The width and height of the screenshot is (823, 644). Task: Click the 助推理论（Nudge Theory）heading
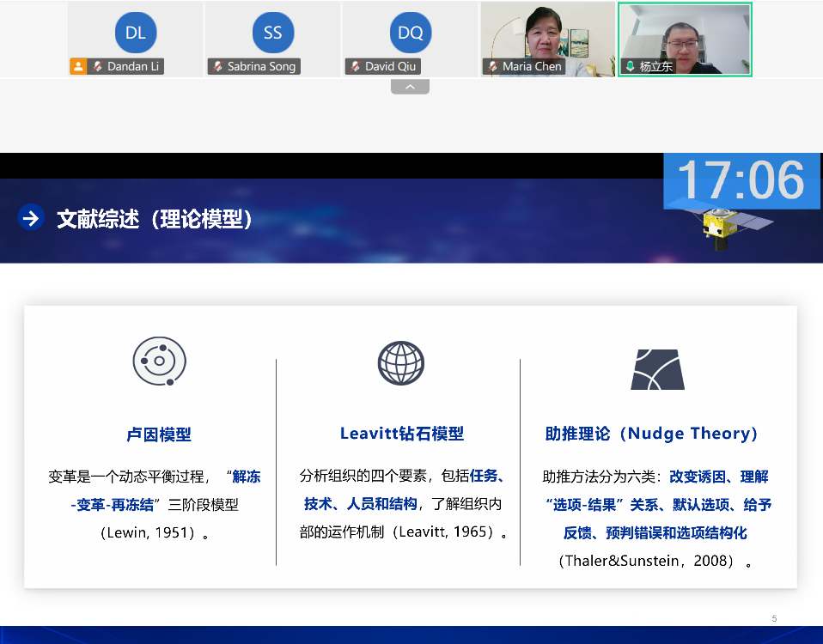pyautogui.click(x=651, y=434)
